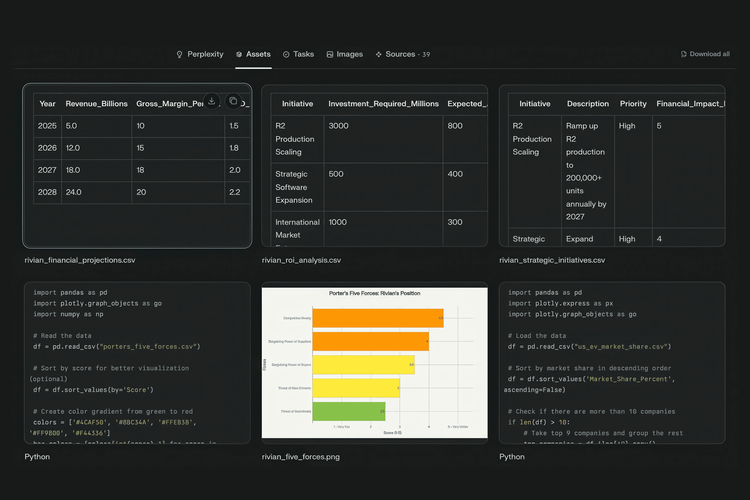Click the copy icon on financial projections card
The height and width of the screenshot is (500, 750).
[x=233, y=101]
